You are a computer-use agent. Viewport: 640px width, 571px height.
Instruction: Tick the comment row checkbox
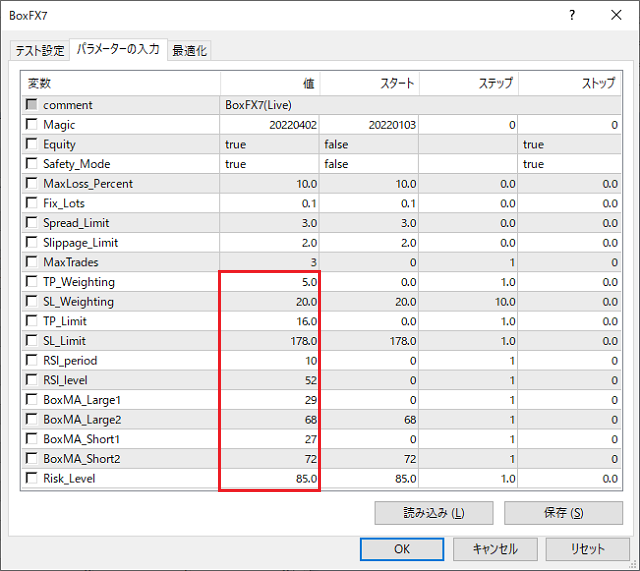(x=31, y=104)
